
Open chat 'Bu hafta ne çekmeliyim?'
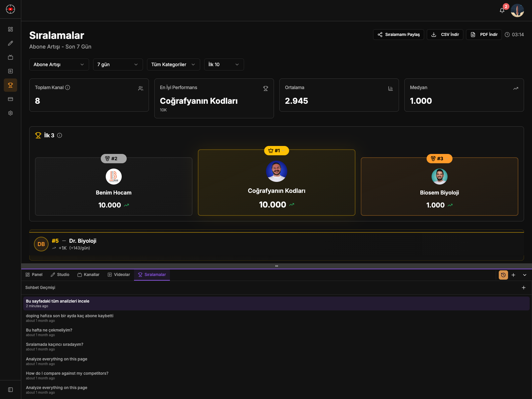276,332
